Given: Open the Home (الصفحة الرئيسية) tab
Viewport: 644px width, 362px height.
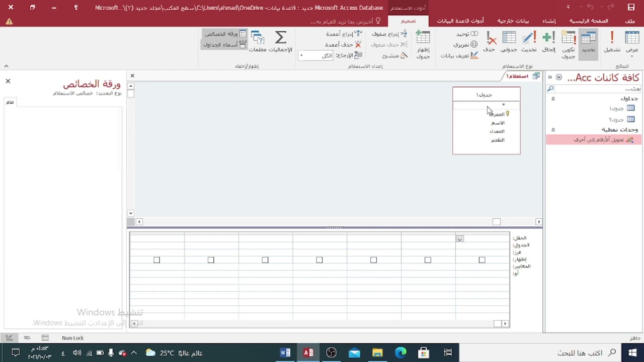Looking at the screenshot, I should (588, 21).
